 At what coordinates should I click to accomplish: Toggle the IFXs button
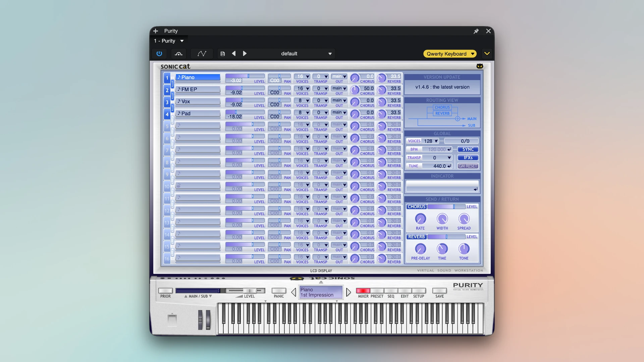point(468,158)
